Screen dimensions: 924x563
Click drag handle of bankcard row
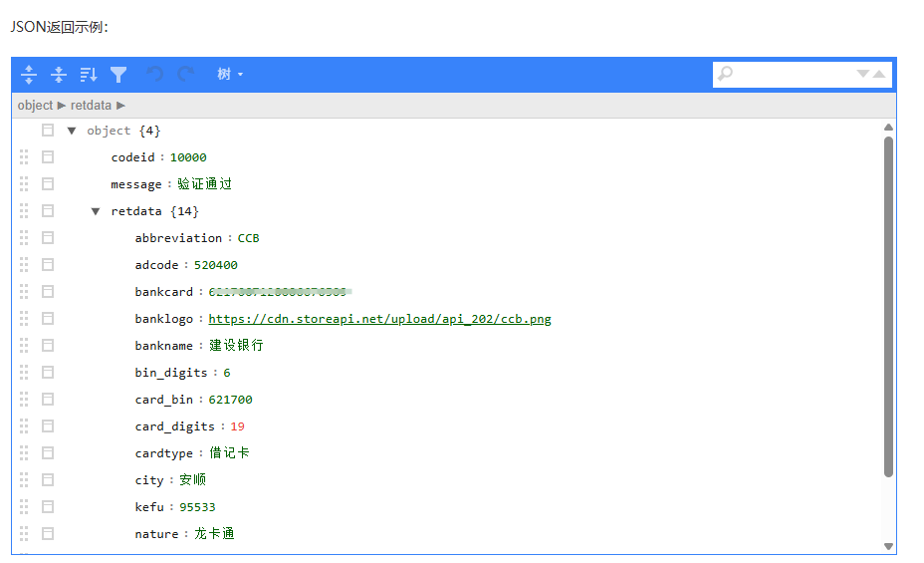(x=24, y=292)
